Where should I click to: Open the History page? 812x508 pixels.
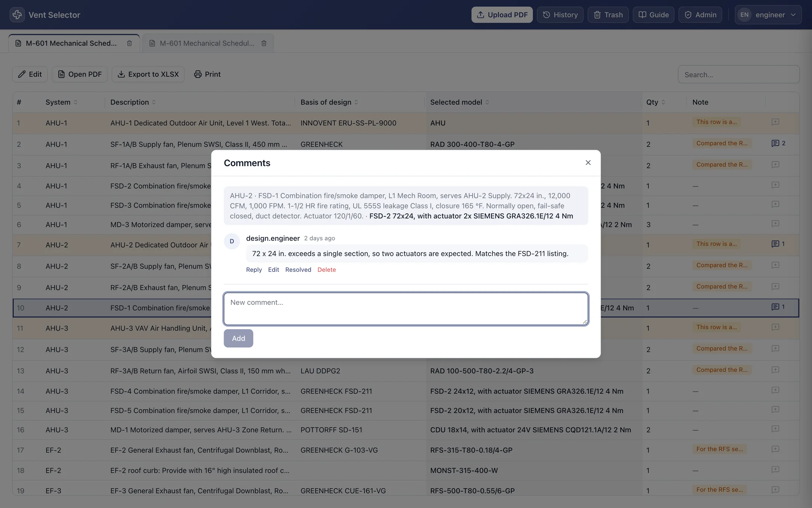coord(560,15)
